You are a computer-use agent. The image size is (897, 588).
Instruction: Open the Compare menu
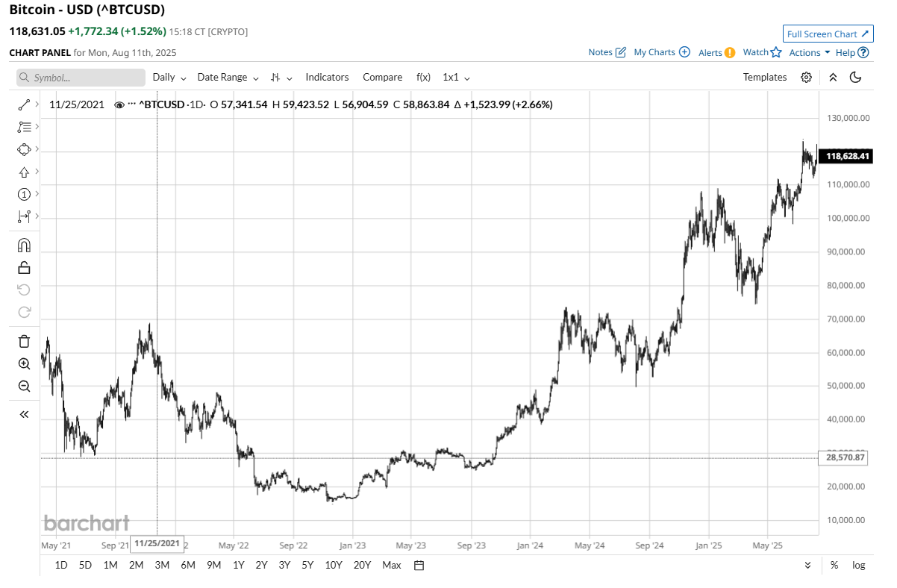coord(382,78)
